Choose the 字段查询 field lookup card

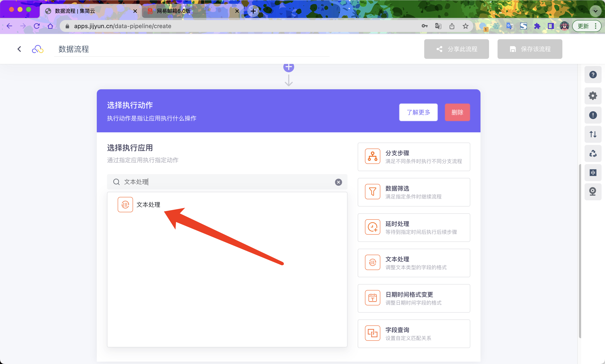pyautogui.click(x=414, y=334)
